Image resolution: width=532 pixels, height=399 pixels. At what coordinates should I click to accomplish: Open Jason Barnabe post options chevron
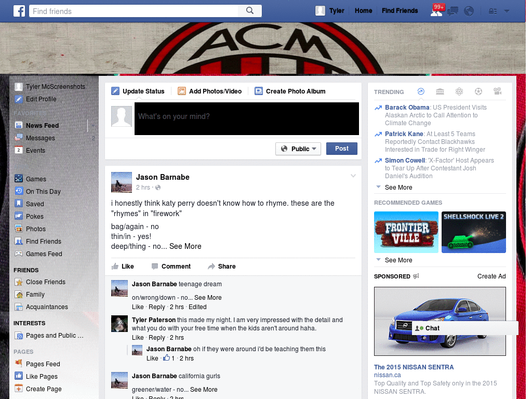(353, 176)
